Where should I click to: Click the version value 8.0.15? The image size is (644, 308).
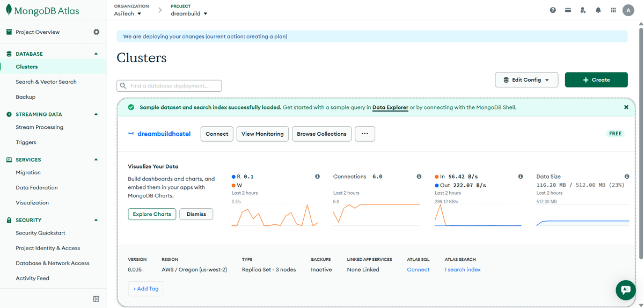(135, 270)
